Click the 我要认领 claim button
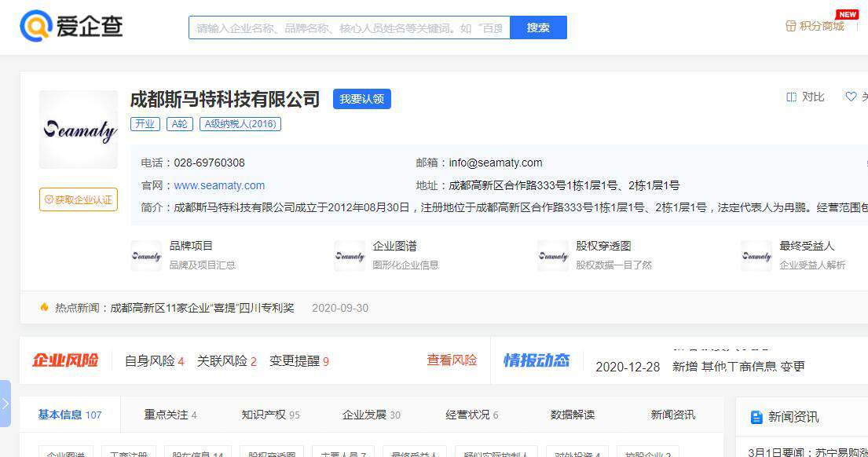Viewport: 868px width, 457px height. (x=361, y=99)
